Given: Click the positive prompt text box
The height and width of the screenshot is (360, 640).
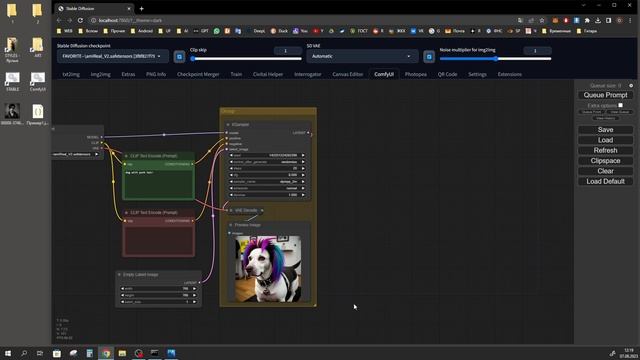Looking at the screenshot, I should [158, 184].
